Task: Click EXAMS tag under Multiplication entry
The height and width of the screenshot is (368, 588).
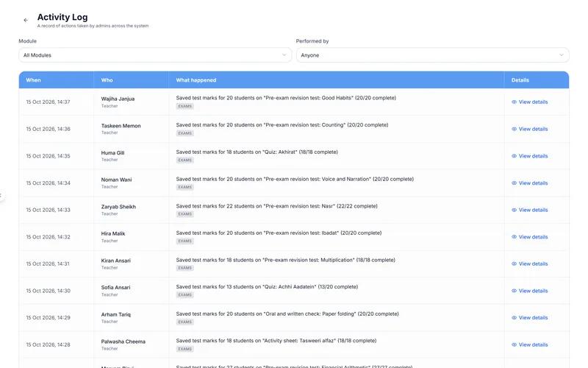Action: tap(185, 268)
